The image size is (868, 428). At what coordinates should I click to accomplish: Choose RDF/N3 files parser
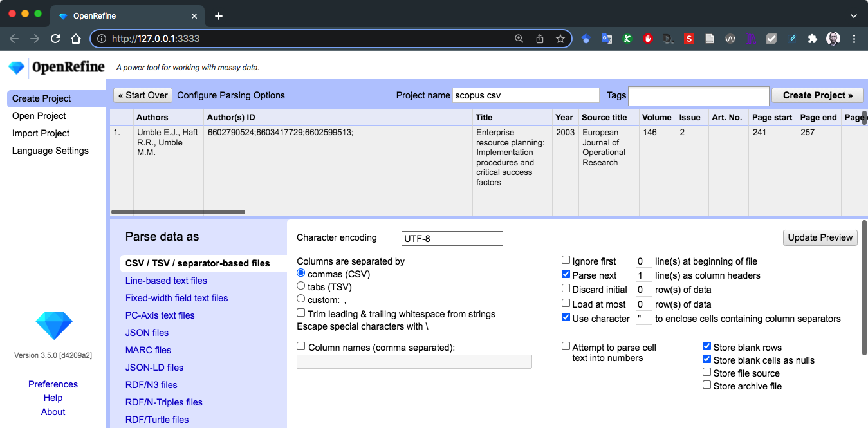click(151, 385)
